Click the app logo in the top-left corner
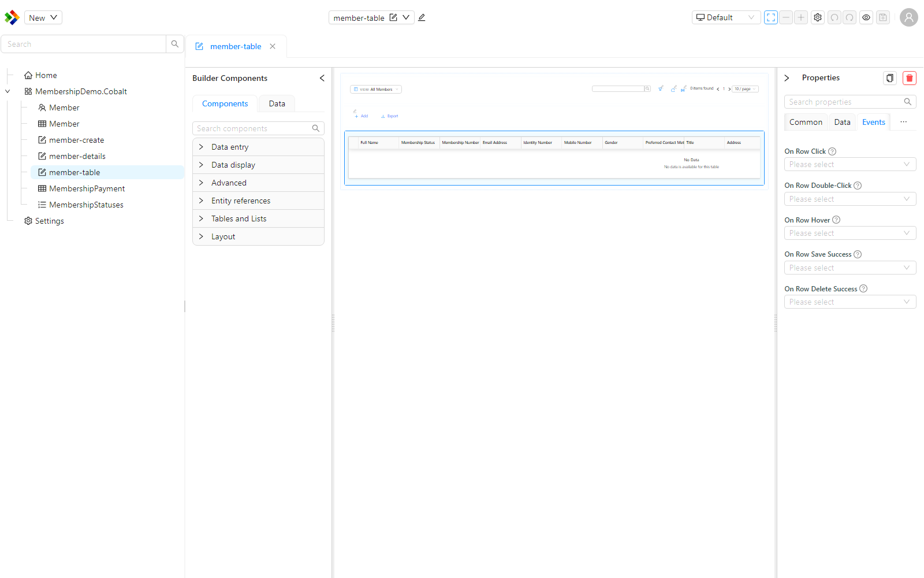This screenshot has width=924, height=578. tap(12, 17)
